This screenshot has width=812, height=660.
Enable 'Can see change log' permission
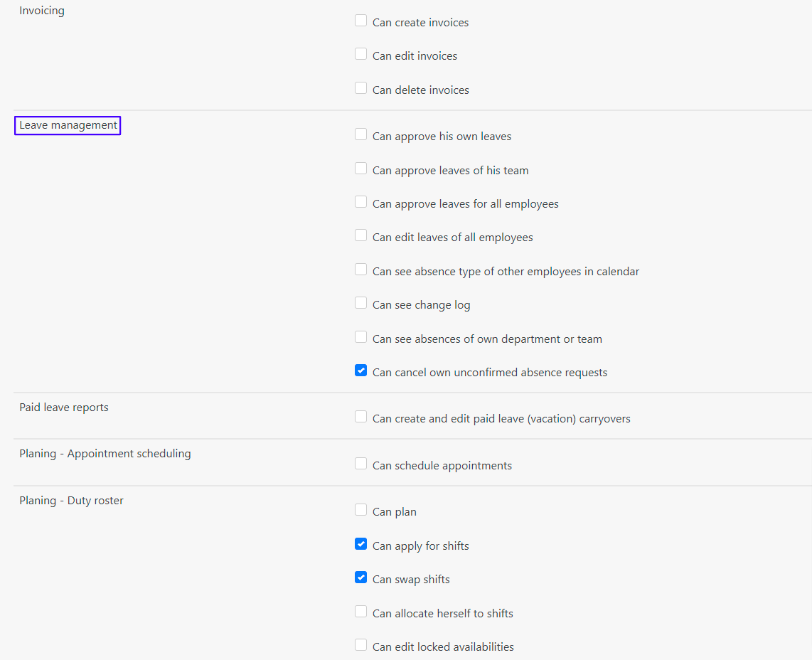coord(360,303)
